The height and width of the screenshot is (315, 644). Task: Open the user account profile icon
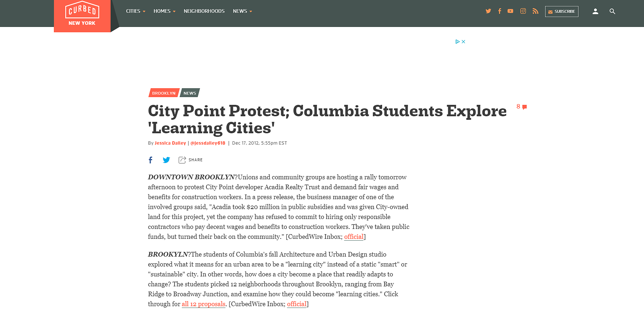595,11
